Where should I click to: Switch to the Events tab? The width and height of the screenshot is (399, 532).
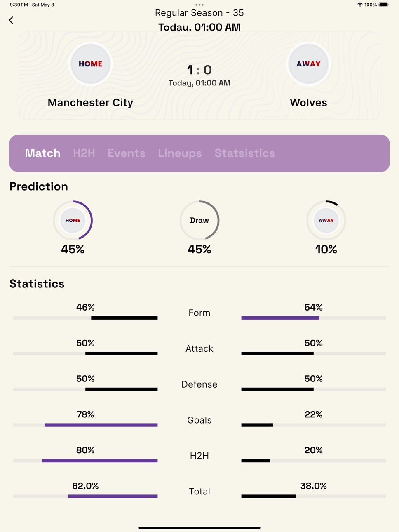(127, 153)
